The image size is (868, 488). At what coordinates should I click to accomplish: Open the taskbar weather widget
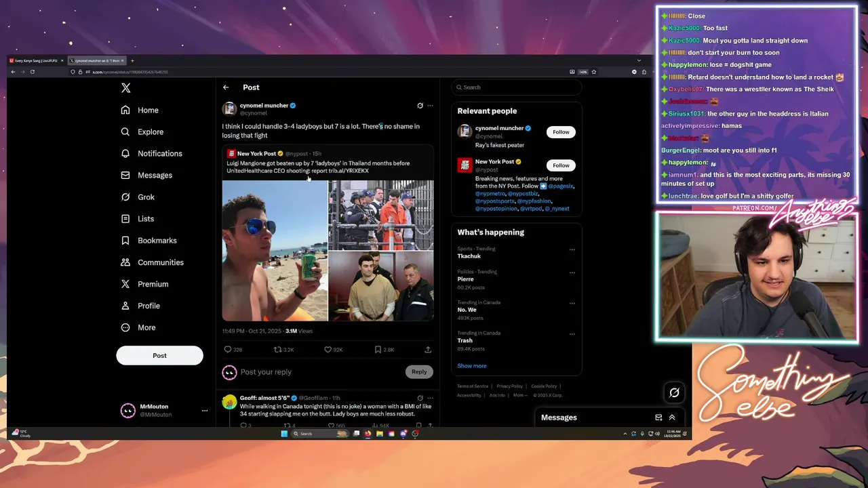click(x=21, y=433)
